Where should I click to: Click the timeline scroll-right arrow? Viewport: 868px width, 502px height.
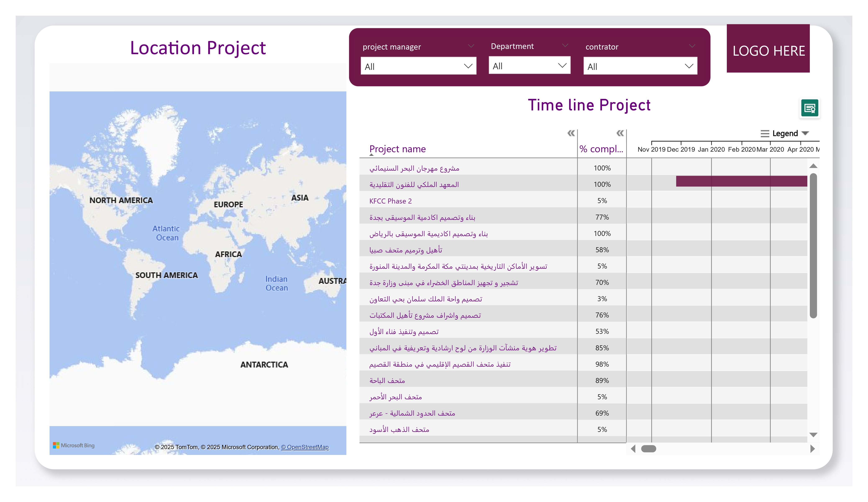point(812,449)
